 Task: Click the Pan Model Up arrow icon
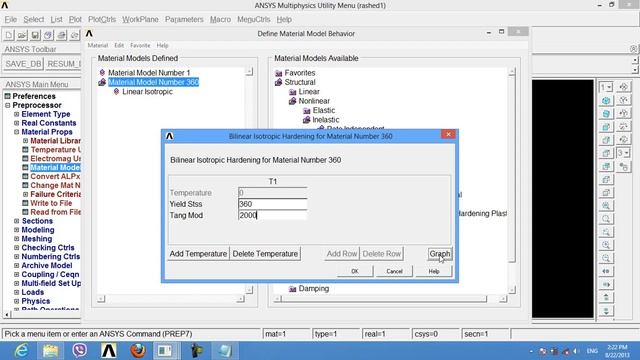point(606,297)
